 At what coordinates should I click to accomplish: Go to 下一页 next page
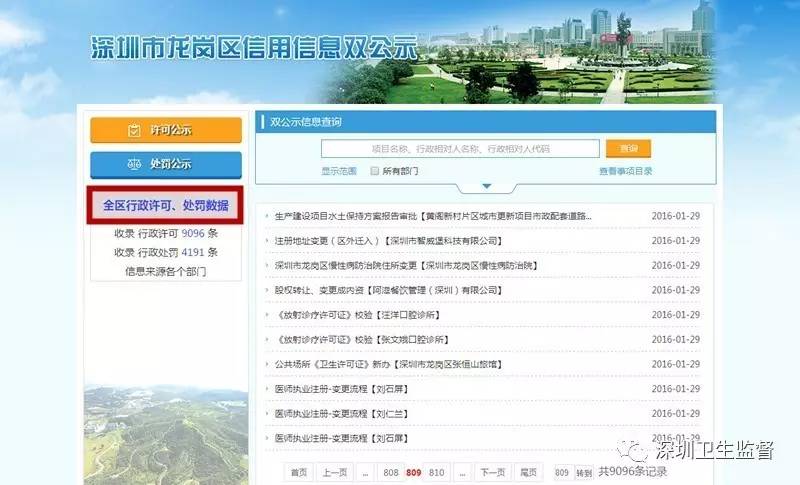(x=491, y=472)
